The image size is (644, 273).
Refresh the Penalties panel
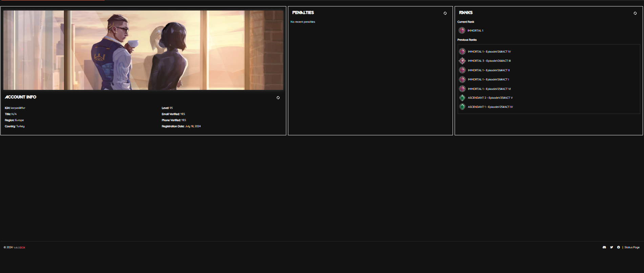pyautogui.click(x=445, y=13)
